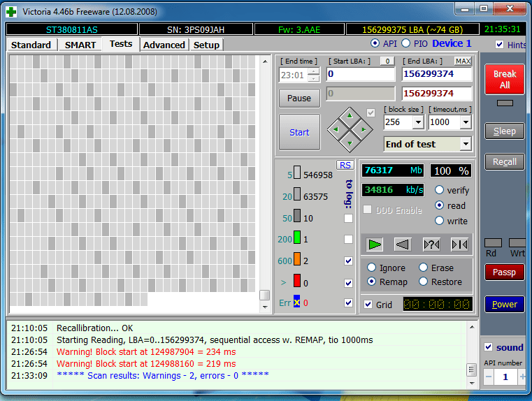Toggle the Grid checkbox

click(x=368, y=305)
